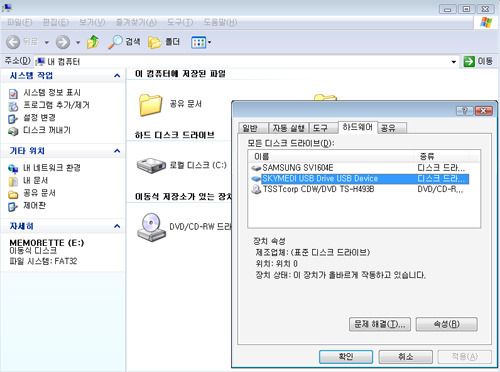Click 설정 변경 link
Viewport: 500px width, 372px height.
click(x=39, y=118)
